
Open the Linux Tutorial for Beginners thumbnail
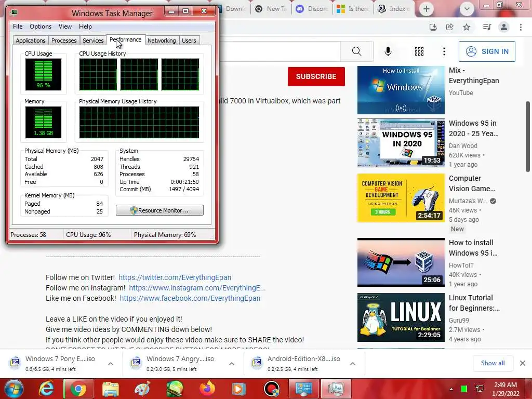[401, 317]
